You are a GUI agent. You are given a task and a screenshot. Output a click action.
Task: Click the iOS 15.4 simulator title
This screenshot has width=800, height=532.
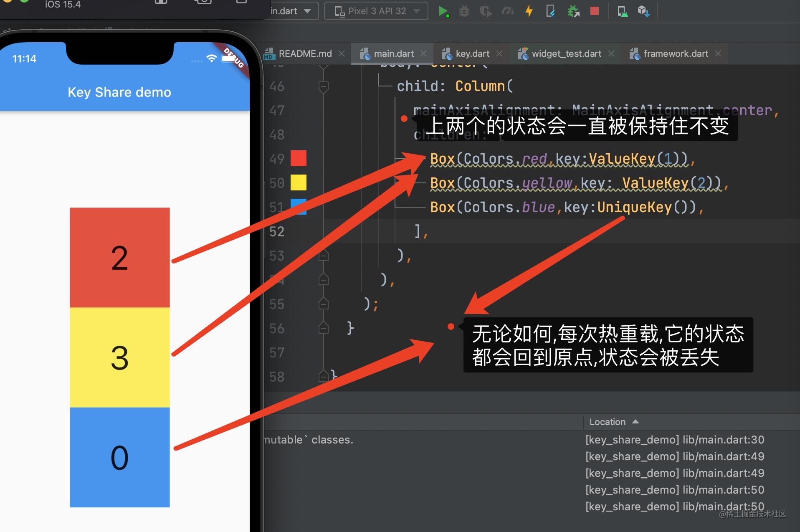[x=63, y=5]
